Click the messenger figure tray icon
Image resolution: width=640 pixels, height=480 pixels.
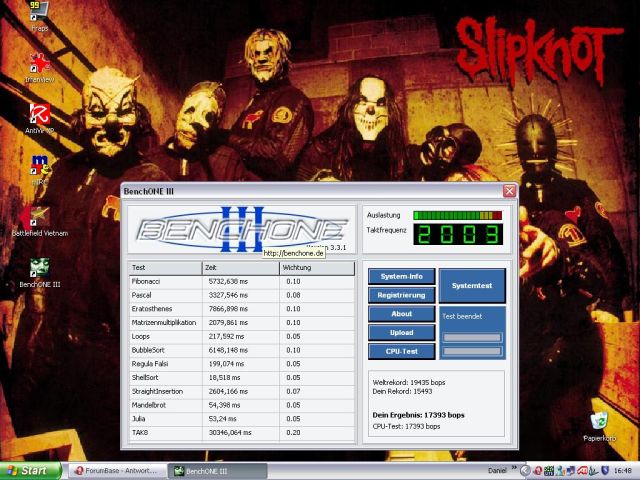560,471
